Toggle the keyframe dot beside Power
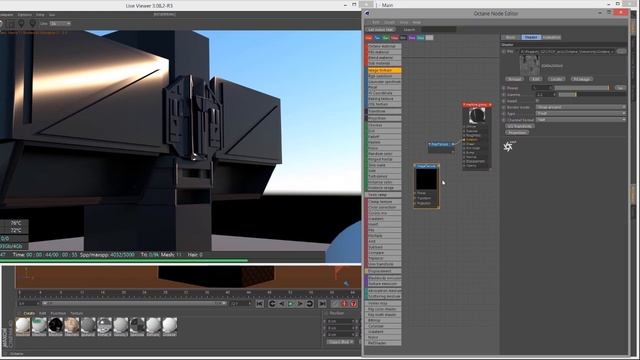This screenshot has height=360, width=640. click(x=504, y=88)
